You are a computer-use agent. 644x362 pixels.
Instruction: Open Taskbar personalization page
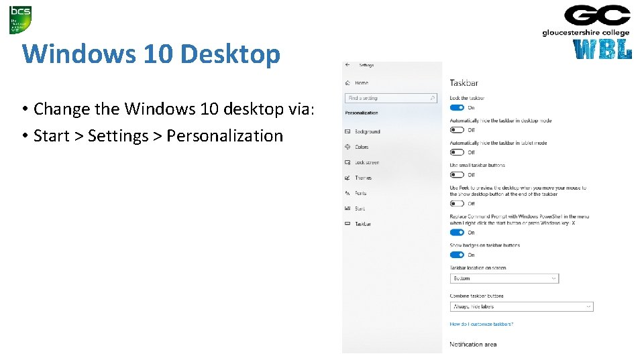[x=363, y=224]
